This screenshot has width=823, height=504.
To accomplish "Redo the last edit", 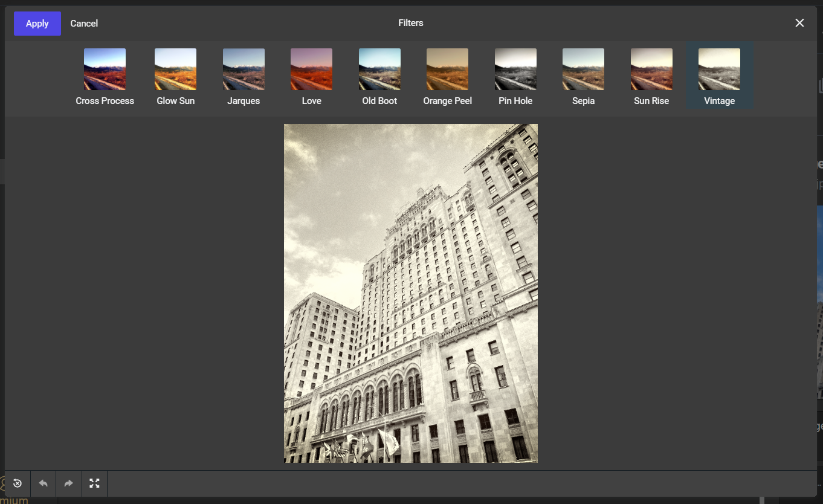I will coord(69,483).
